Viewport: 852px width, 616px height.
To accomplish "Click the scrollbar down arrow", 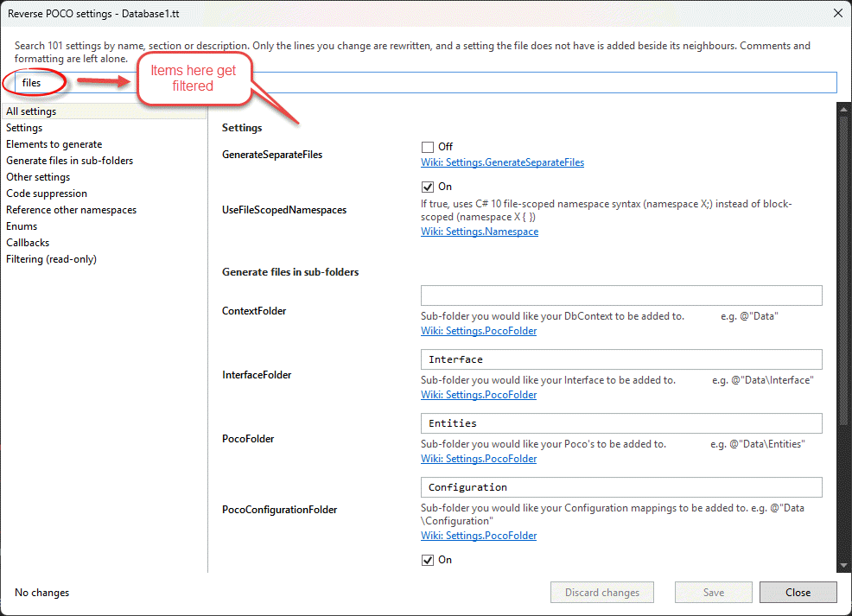I will click(x=843, y=566).
